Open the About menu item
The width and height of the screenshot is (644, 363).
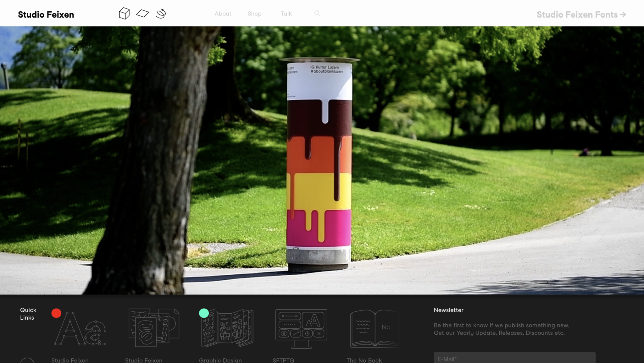point(223,14)
